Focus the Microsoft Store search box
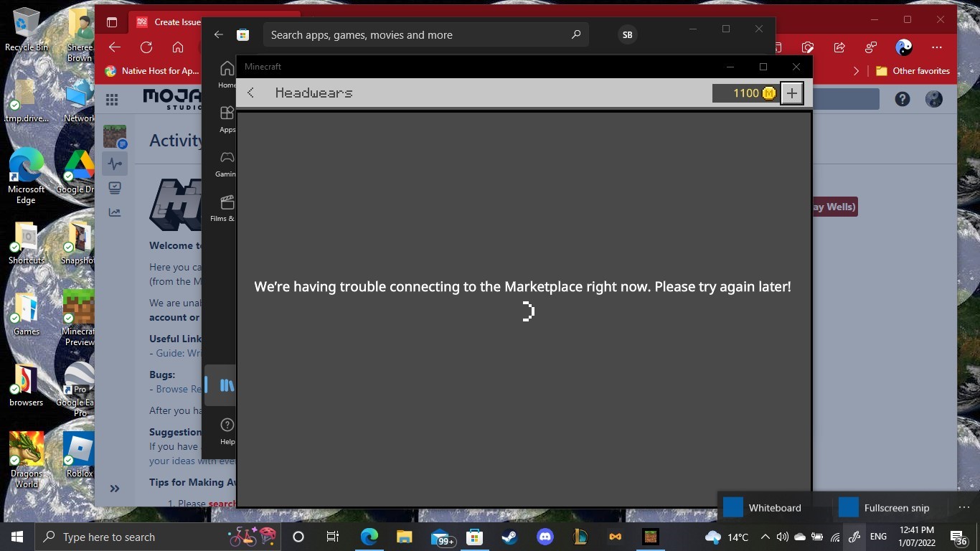This screenshot has height=551, width=980. tap(426, 34)
